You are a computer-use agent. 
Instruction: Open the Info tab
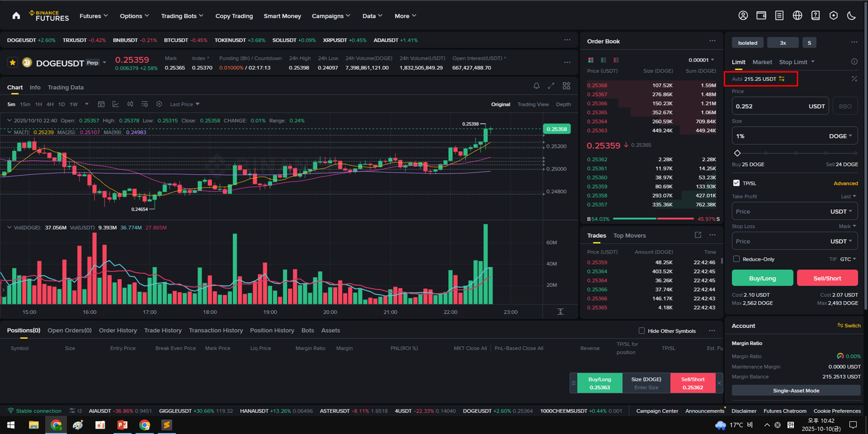(35, 87)
